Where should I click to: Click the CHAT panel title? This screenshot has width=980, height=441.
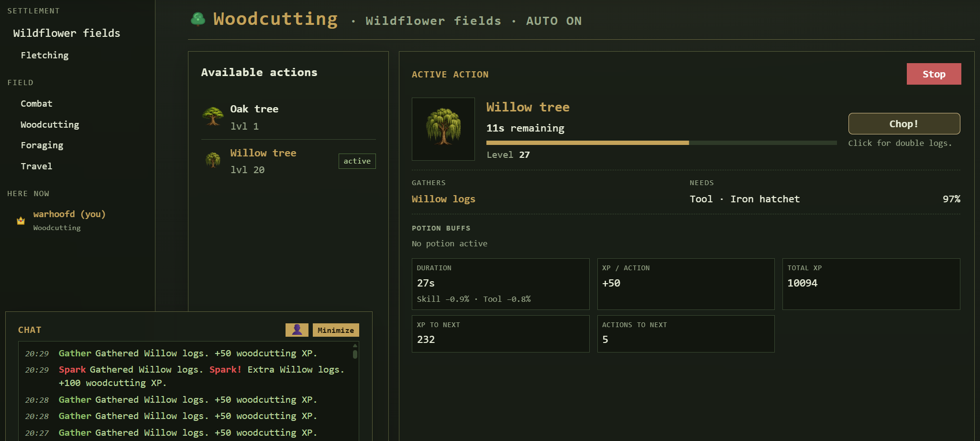coord(30,330)
